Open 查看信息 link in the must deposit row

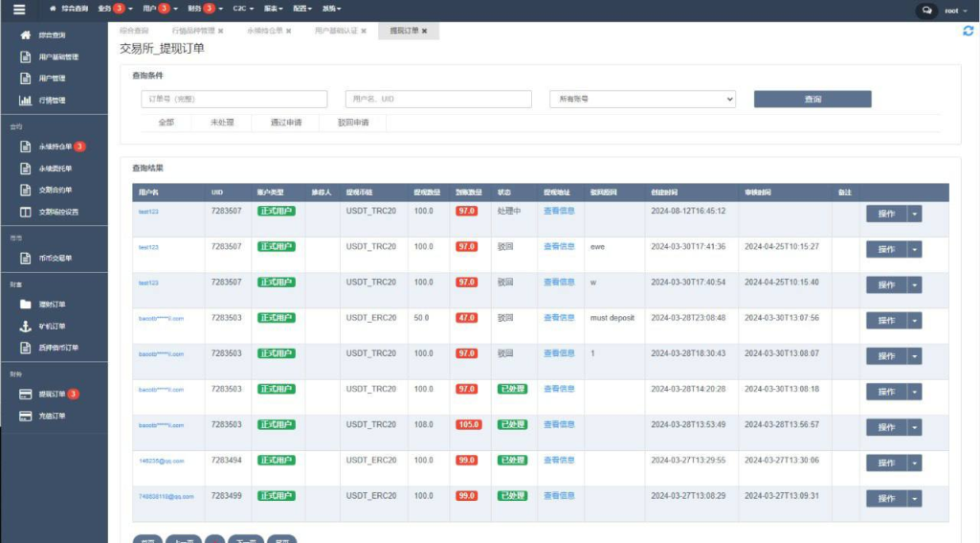point(559,318)
